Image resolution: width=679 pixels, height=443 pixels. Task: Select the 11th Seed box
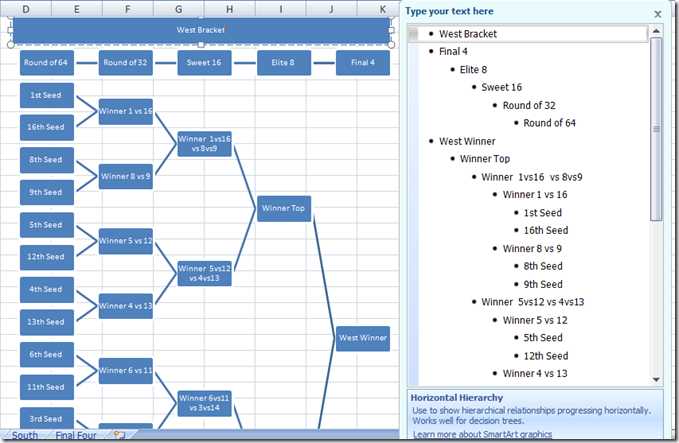(x=46, y=387)
